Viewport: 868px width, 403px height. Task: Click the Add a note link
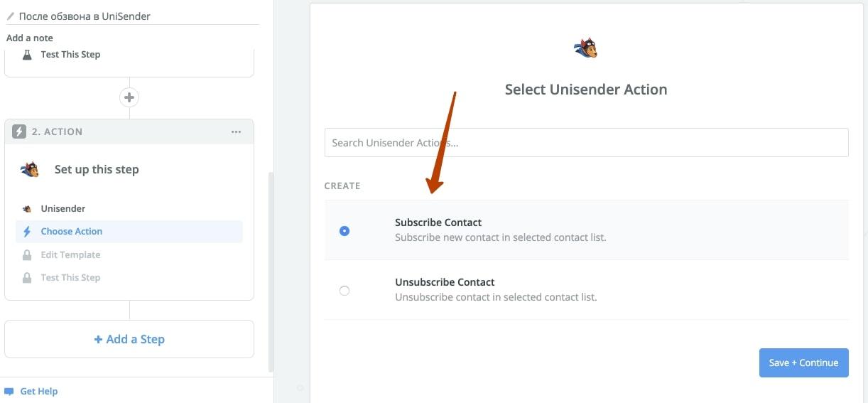30,38
